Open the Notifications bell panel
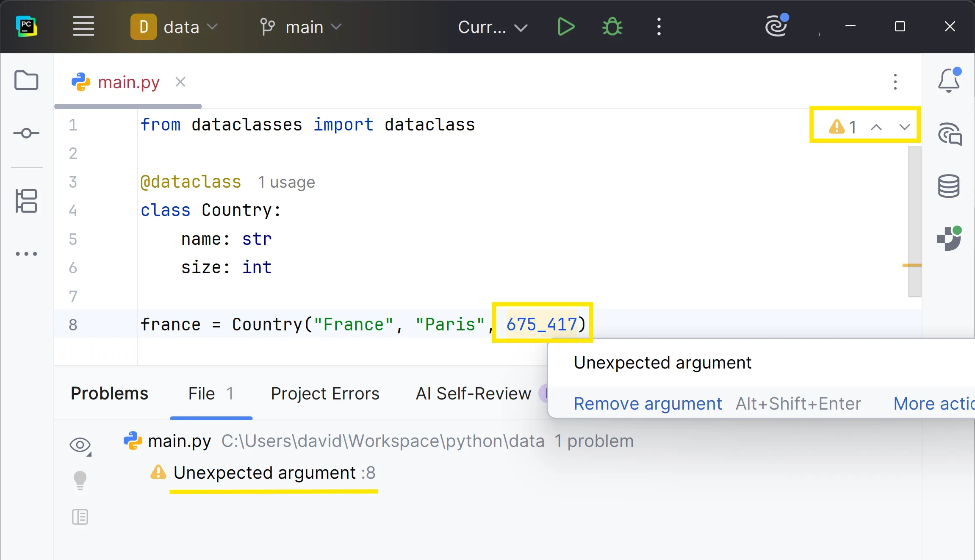Image resolution: width=975 pixels, height=560 pixels. (949, 80)
